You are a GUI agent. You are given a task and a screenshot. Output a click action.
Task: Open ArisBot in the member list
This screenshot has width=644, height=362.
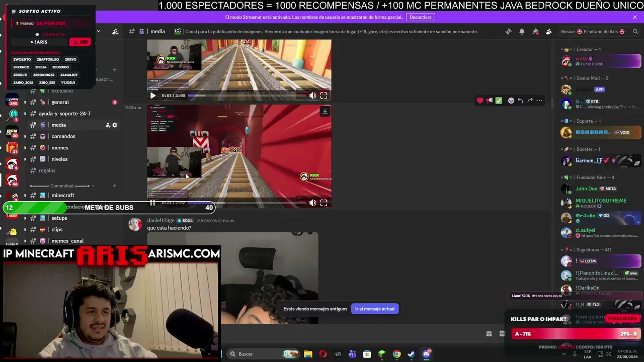pyautogui.click(x=601, y=89)
